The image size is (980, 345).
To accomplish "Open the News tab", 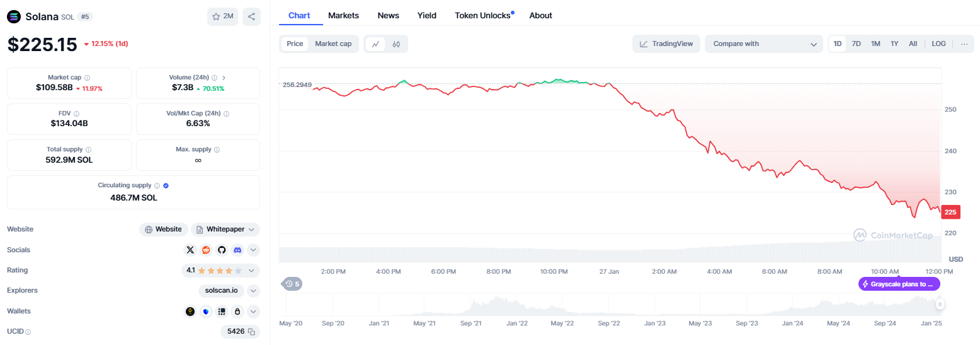I will coord(388,15).
